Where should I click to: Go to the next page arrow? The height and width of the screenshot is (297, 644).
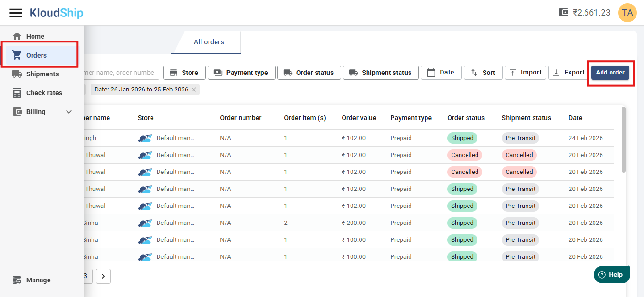pos(103,276)
